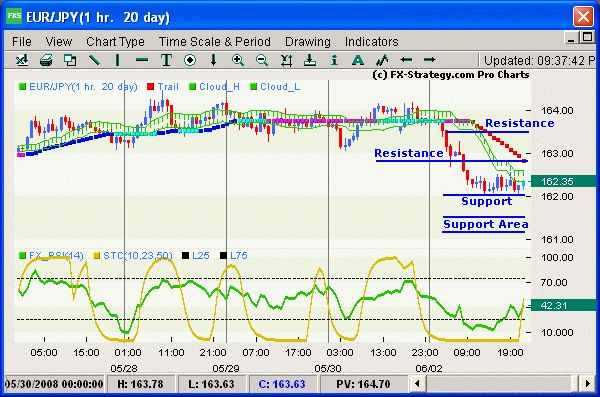Zoom out with the magnifier minus icon
Screen dimensions: 600x397
pos(262,60)
